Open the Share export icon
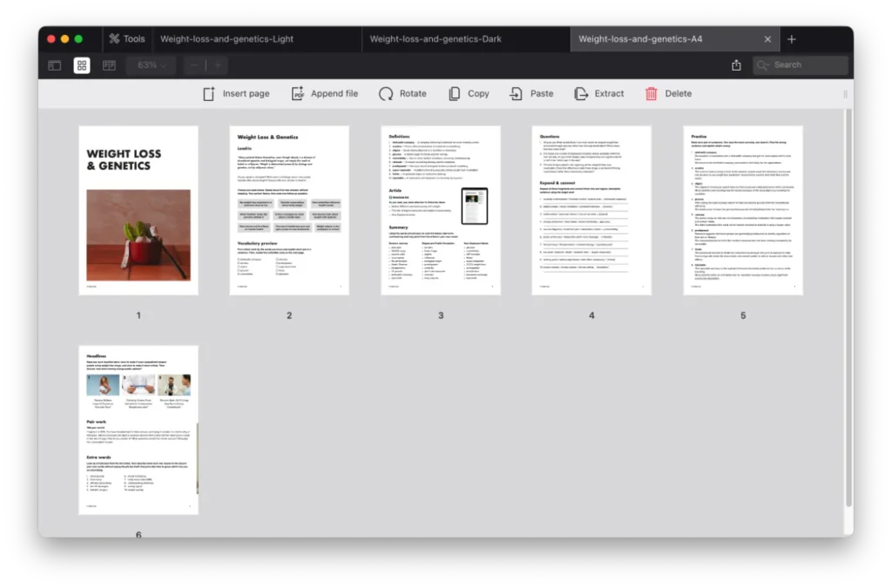The height and width of the screenshot is (588, 892). pyautogui.click(x=736, y=64)
